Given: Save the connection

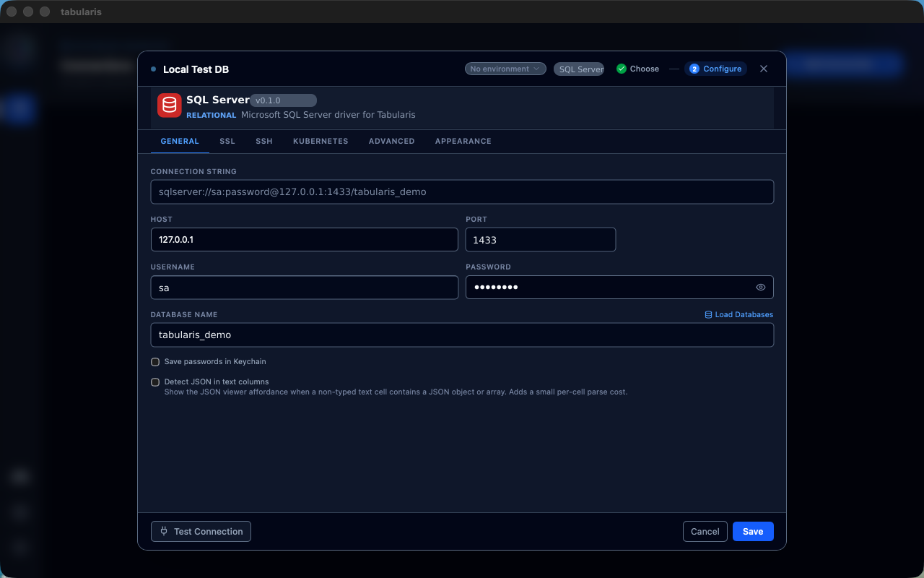Looking at the screenshot, I should pos(753,532).
